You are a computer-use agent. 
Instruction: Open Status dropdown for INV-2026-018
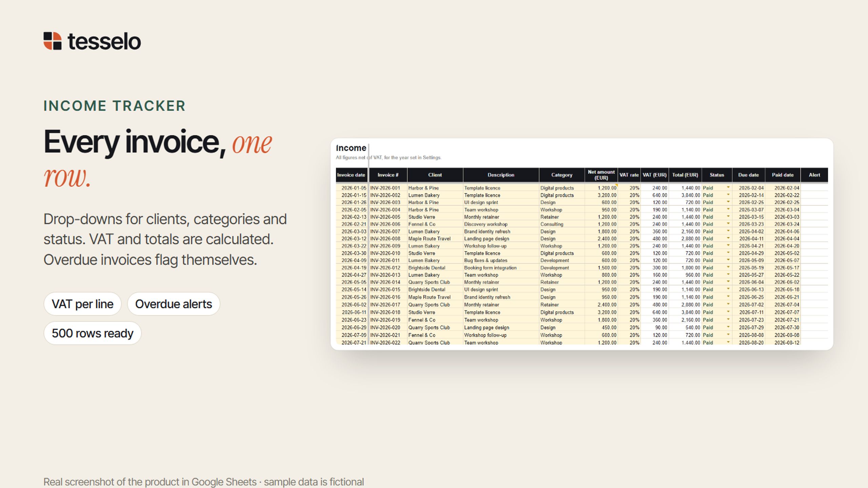728,312
